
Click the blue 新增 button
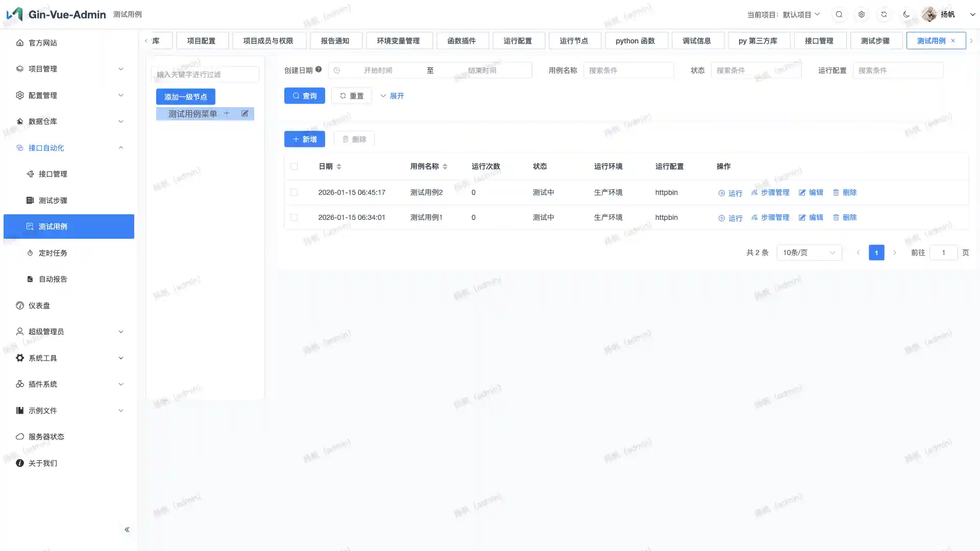point(304,139)
